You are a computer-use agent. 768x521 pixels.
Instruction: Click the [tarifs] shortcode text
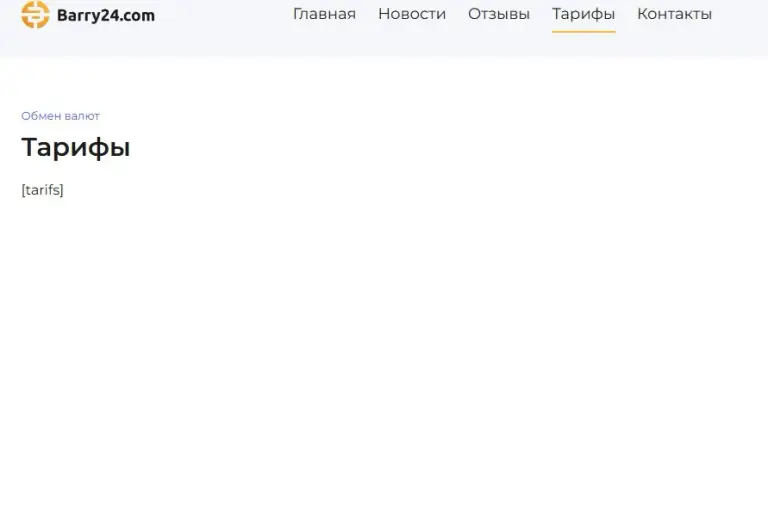(x=43, y=190)
